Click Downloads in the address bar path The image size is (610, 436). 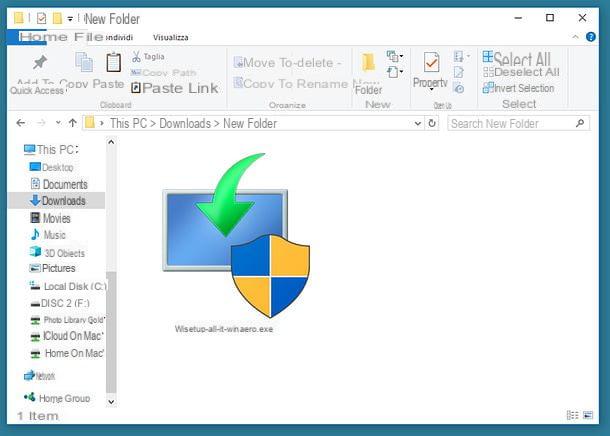[x=185, y=123]
